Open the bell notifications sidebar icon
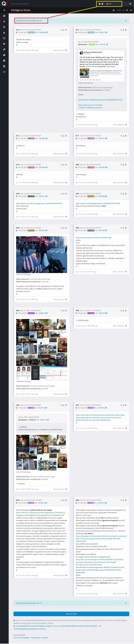Image resolution: width=134 pixels, height=644 pixels. (4, 44)
